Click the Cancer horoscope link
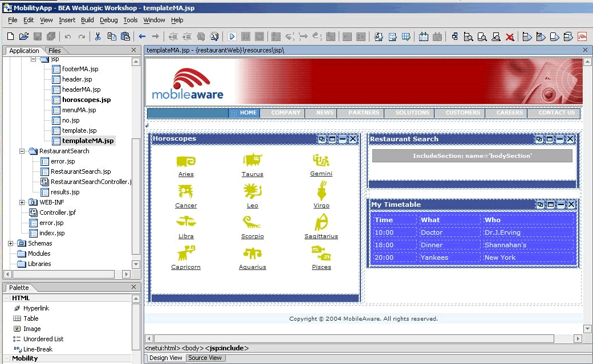 pyautogui.click(x=186, y=205)
